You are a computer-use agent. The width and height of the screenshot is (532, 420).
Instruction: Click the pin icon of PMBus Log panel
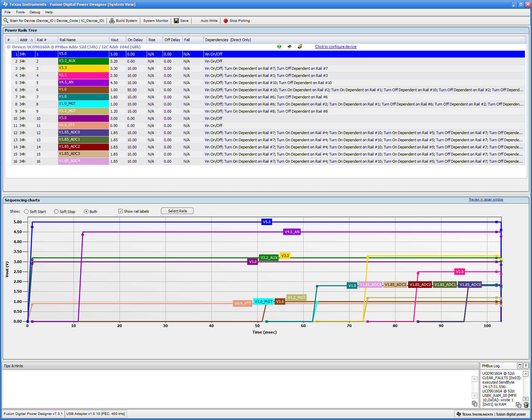526,366
